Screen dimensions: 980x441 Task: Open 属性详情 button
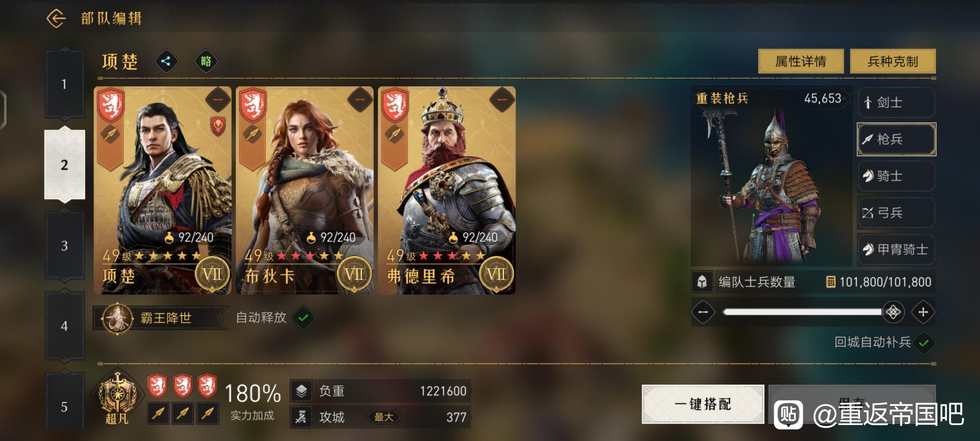[x=801, y=62]
